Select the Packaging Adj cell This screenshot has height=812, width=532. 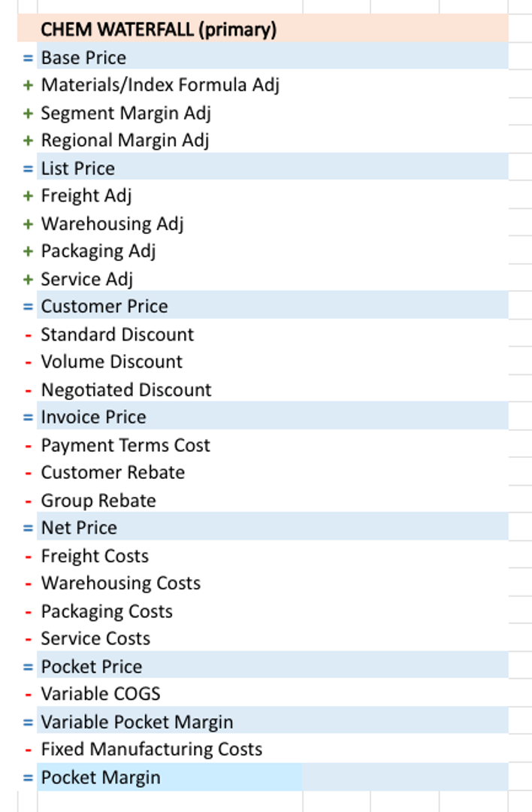click(x=98, y=251)
